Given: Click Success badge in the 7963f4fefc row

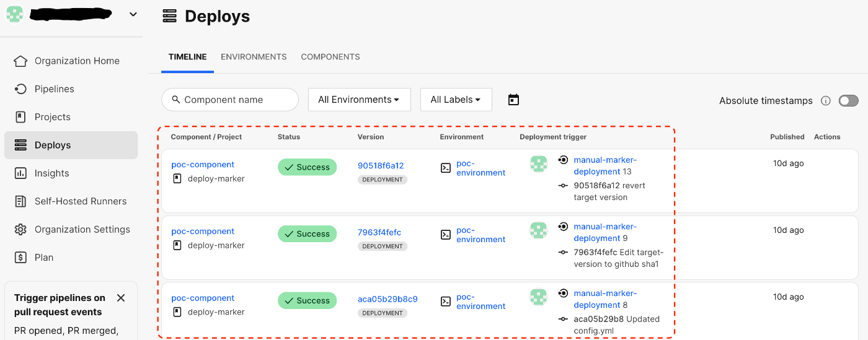Looking at the screenshot, I should click(307, 234).
